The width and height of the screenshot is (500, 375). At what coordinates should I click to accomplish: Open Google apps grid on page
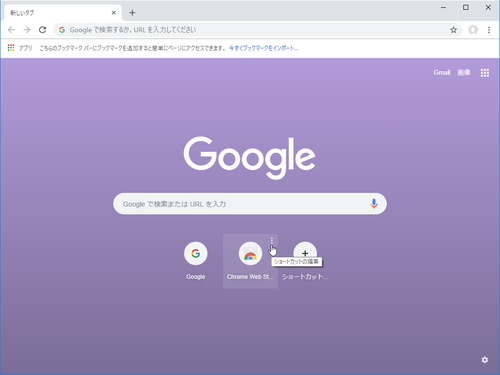(x=485, y=73)
